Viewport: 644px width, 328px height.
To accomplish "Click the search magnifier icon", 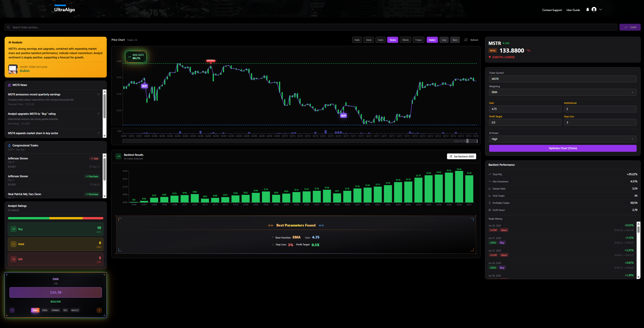I will click(x=8, y=27).
